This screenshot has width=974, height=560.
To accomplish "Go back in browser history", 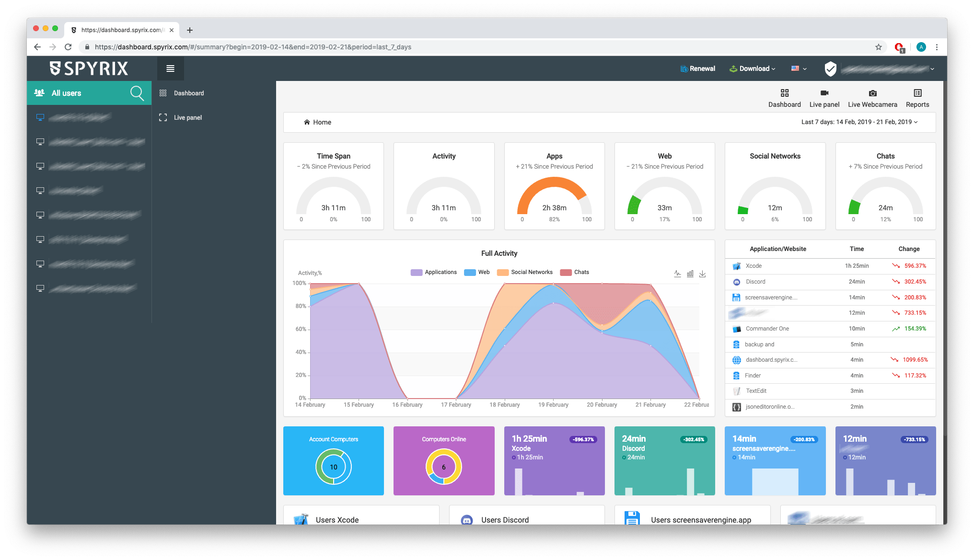I will click(37, 47).
